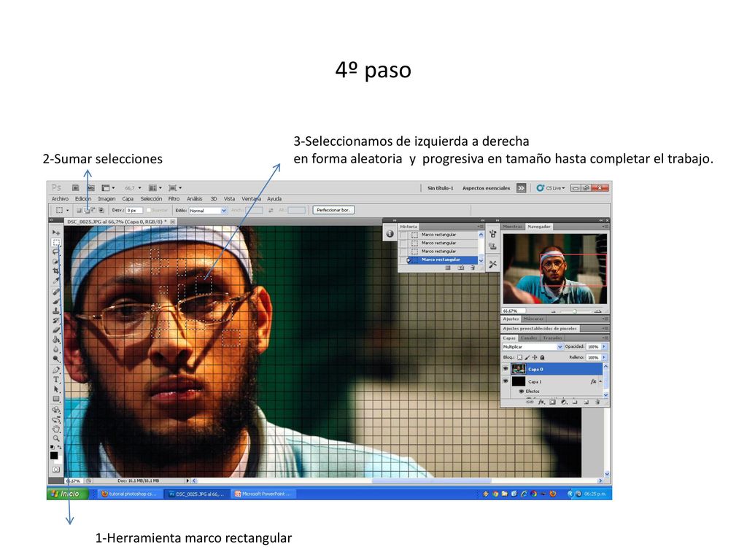Open the Imagen menu
The height and width of the screenshot is (560, 747).
coord(107,198)
